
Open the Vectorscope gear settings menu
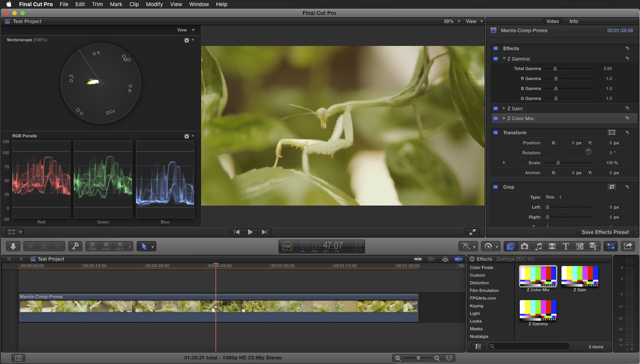click(x=189, y=40)
